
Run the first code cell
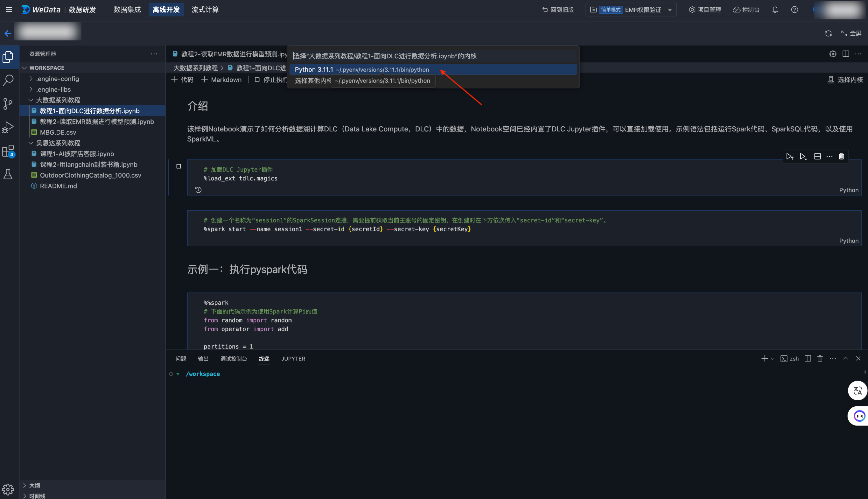tap(789, 157)
